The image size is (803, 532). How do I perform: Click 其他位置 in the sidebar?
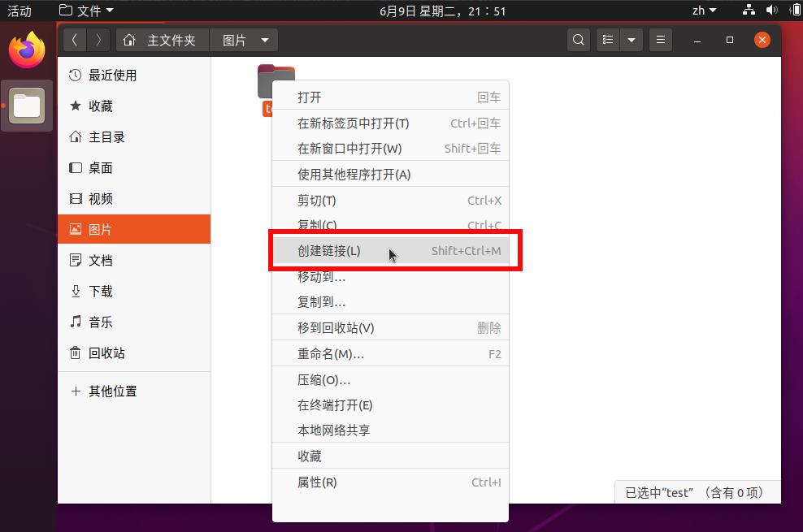112,391
